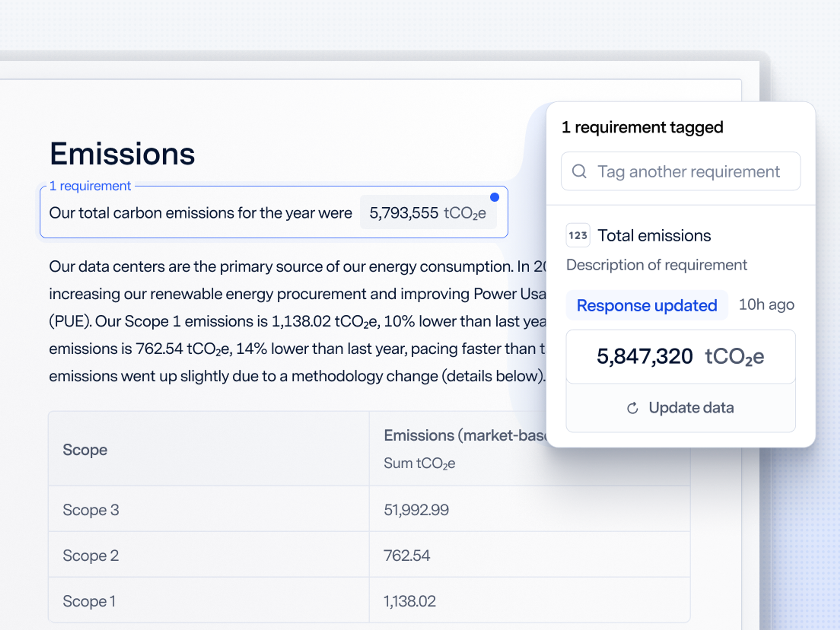The width and height of the screenshot is (840, 630).
Task: Click the paragraph starting Our data centers
Action: (297, 321)
